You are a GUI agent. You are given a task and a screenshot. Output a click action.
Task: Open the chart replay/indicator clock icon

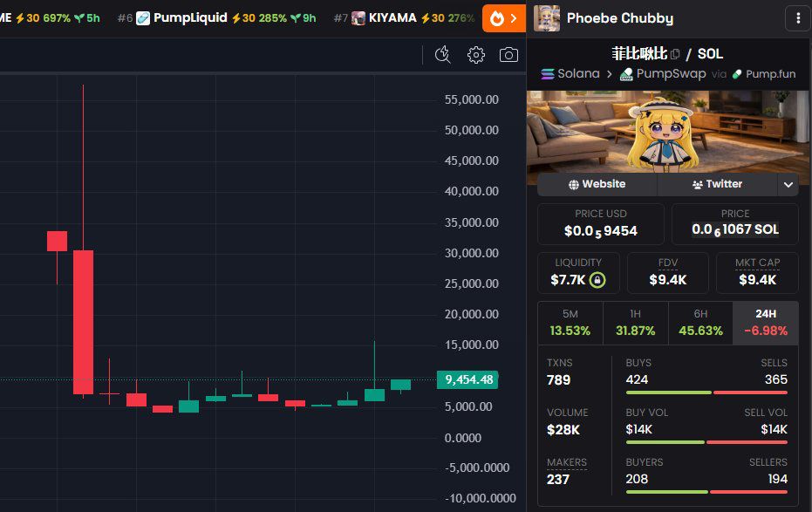[443, 54]
